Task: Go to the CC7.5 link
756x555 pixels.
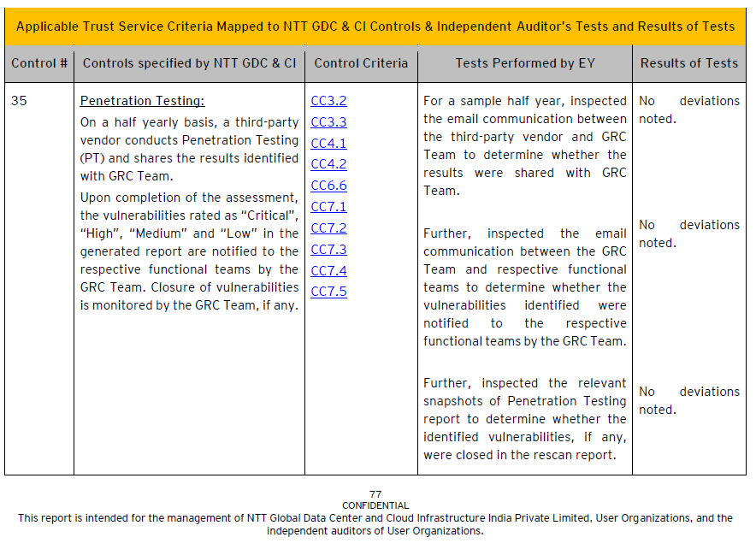Action: click(328, 292)
